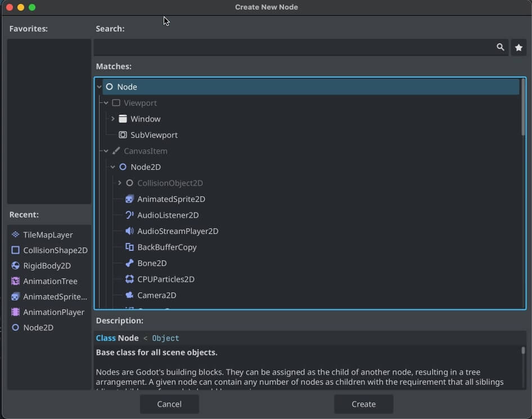
Task: Toggle the favorite star button
Action: [x=519, y=47]
